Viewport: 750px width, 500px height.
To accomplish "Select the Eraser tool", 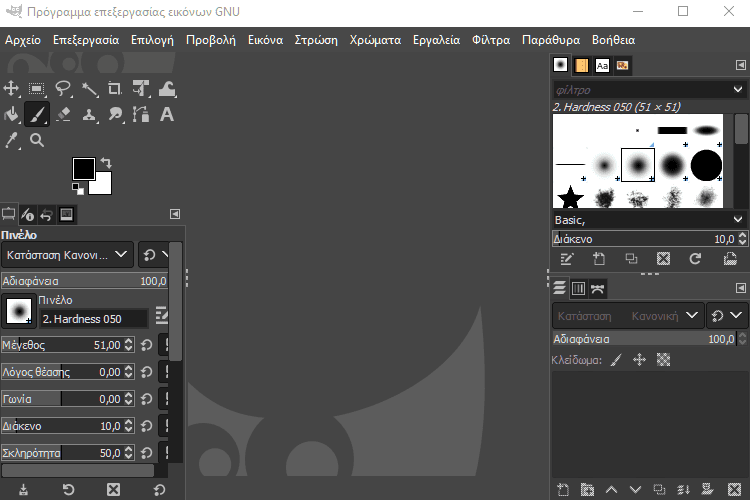I will tap(63, 114).
